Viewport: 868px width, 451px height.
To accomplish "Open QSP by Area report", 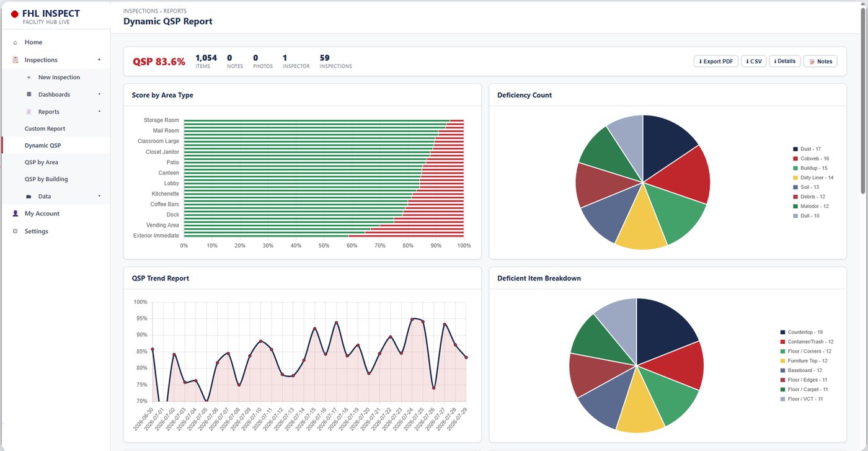I will point(42,163).
